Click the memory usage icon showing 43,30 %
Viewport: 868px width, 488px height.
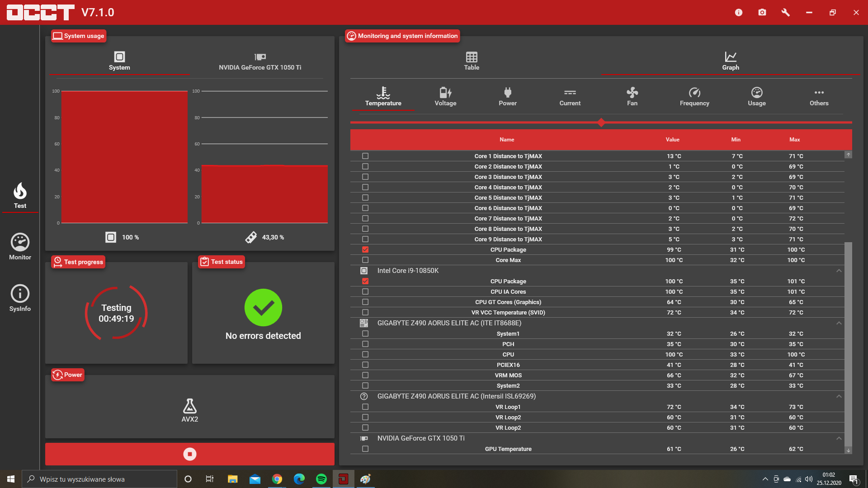tap(251, 237)
